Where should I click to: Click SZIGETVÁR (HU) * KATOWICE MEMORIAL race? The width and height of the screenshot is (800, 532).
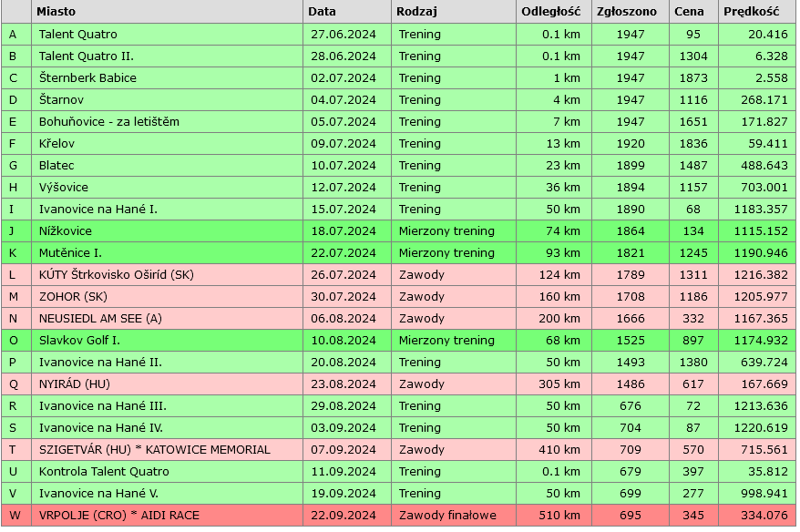pyautogui.click(x=154, y=449)
